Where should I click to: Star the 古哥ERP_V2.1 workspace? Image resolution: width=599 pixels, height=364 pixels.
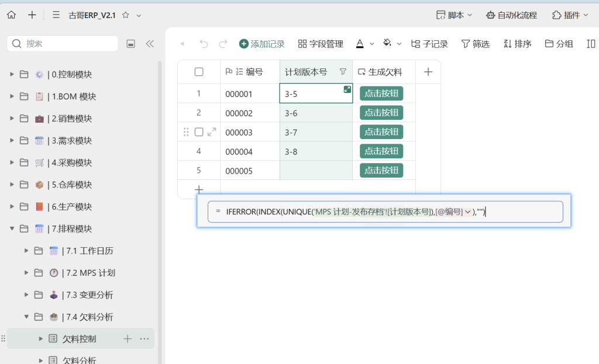coord(125,15)
